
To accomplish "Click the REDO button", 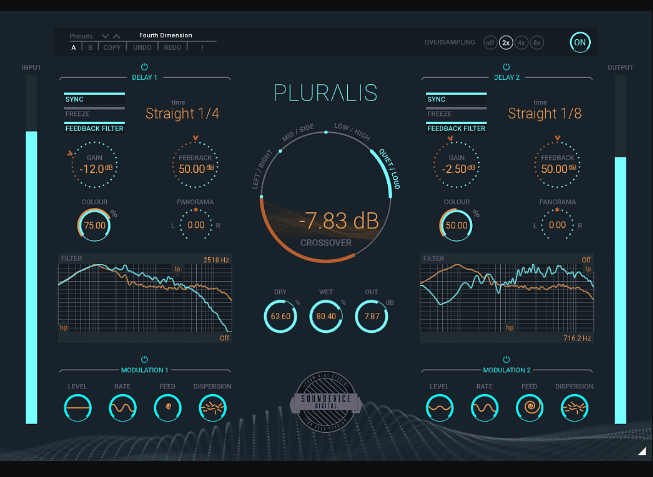I will (172, 47).
